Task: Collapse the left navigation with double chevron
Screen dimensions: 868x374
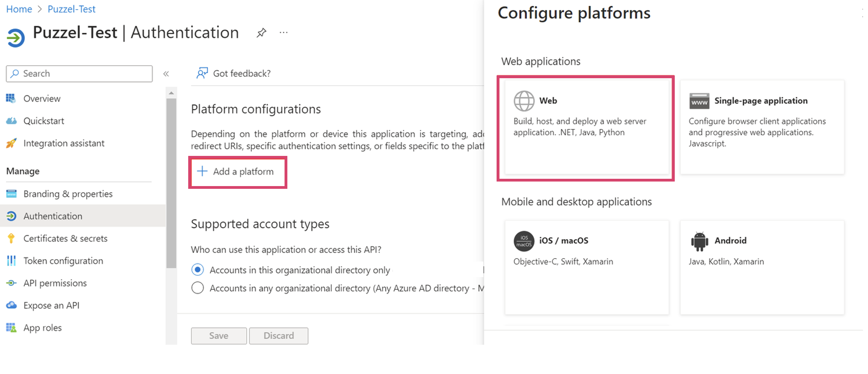Action: (x=166, y=74)
